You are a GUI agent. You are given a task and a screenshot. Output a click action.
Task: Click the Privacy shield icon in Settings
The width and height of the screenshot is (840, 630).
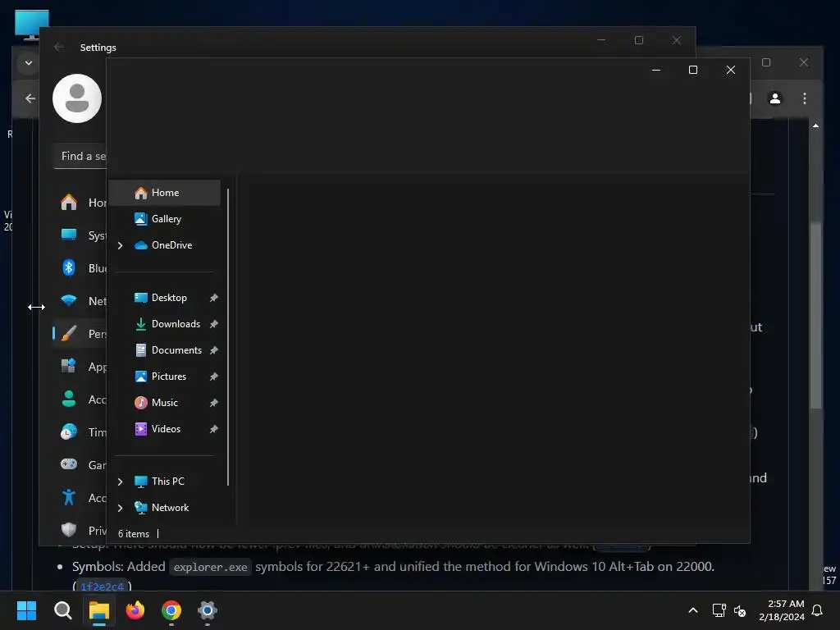(69, 530)
